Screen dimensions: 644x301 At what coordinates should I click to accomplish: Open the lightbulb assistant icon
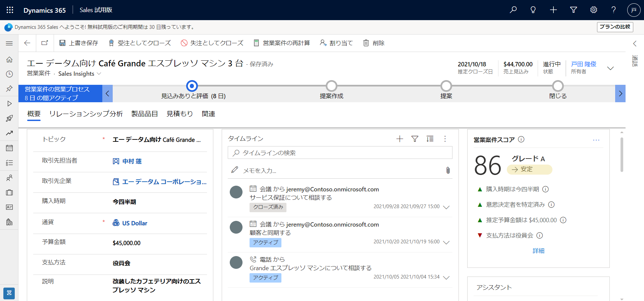[533, 10]
